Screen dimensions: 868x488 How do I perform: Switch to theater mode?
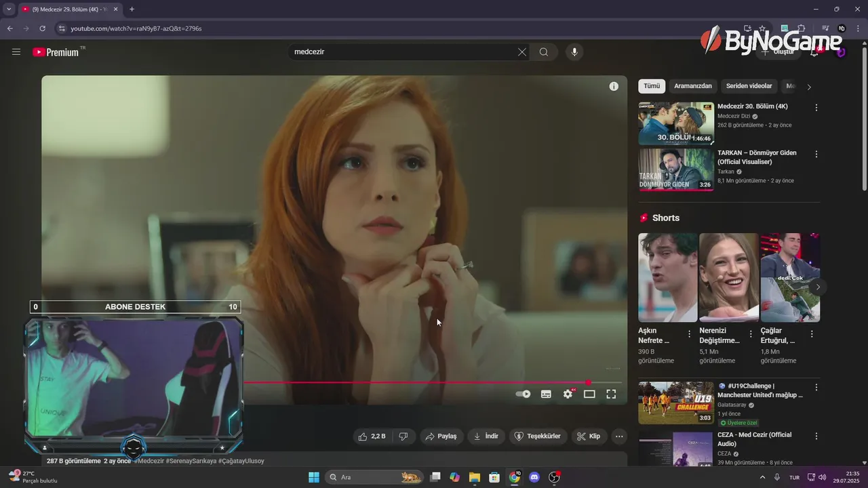589,394
